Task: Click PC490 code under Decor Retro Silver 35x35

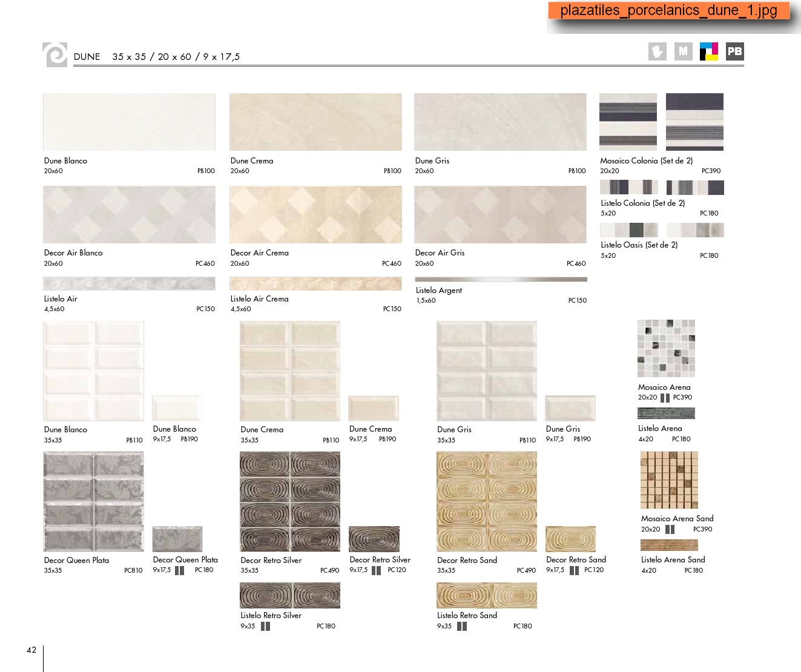Action: [x=330, y=571]
